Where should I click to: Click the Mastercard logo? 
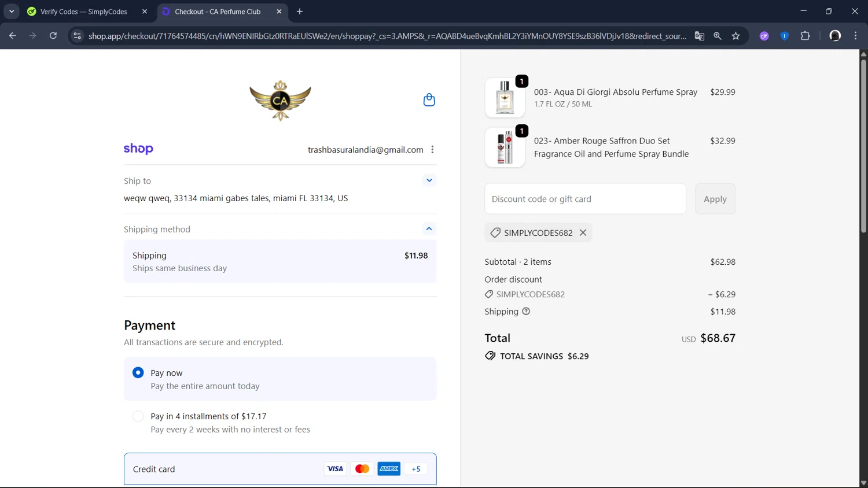[x=362, y=469]
